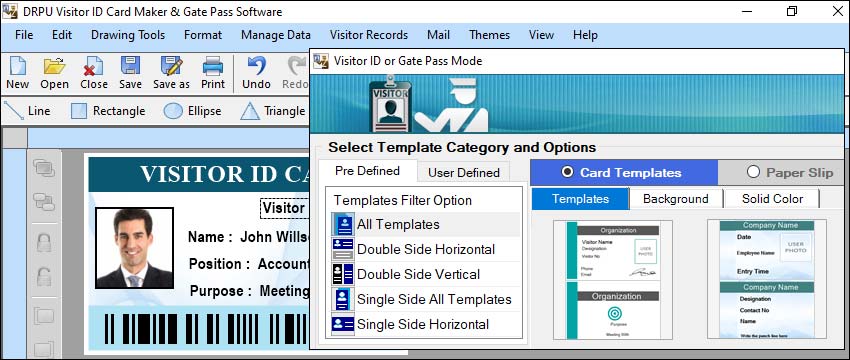Click the bring-to-front layers icon in left sidebar
The height and width of the screenshot is (360, 850).
tap(44, 168)
